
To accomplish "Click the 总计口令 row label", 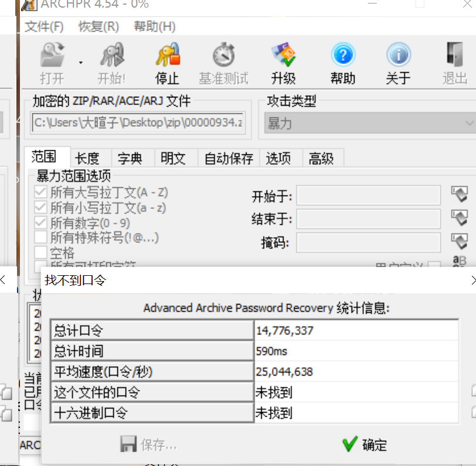I will click(x=153, y=330).
